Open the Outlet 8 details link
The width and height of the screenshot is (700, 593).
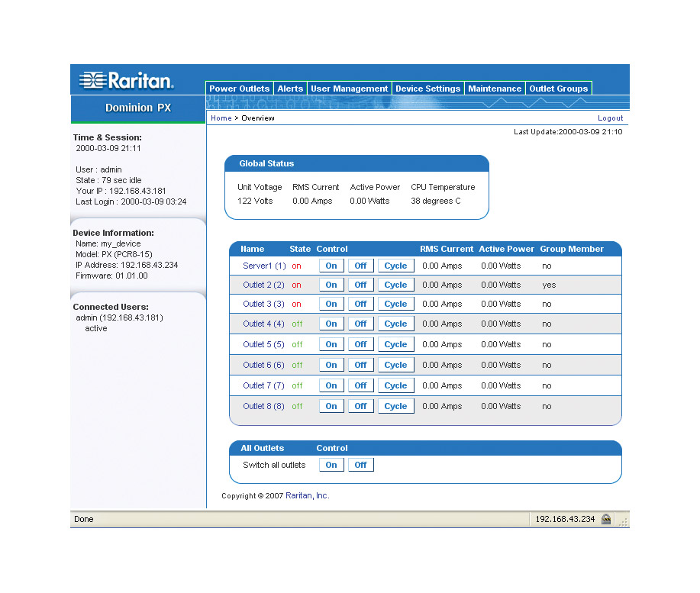click(256, 406)
